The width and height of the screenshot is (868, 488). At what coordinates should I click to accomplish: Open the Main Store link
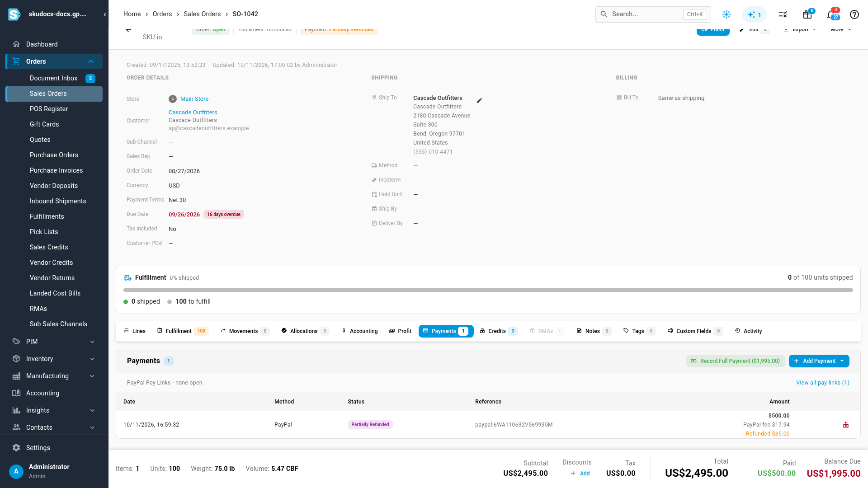[194, 99]
